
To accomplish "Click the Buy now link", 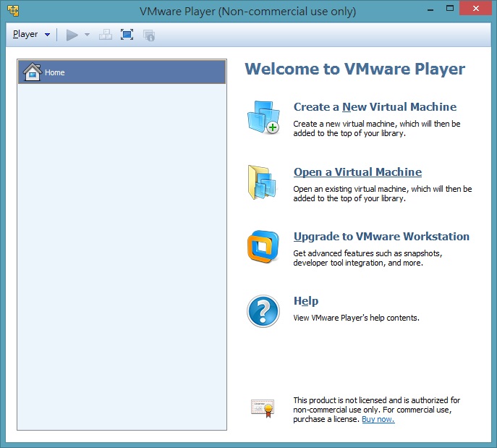I will coord(378,419).
